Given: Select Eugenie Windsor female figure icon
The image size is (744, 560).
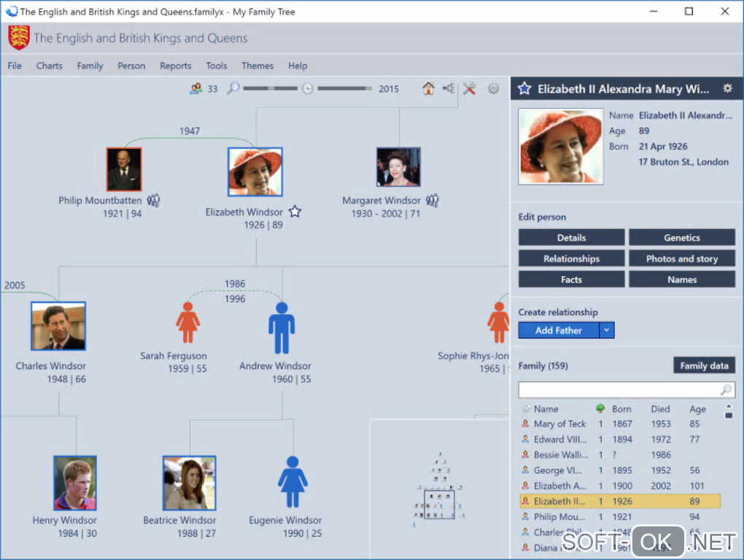Looking at the screenshot, I should click(x=292, y=482).
